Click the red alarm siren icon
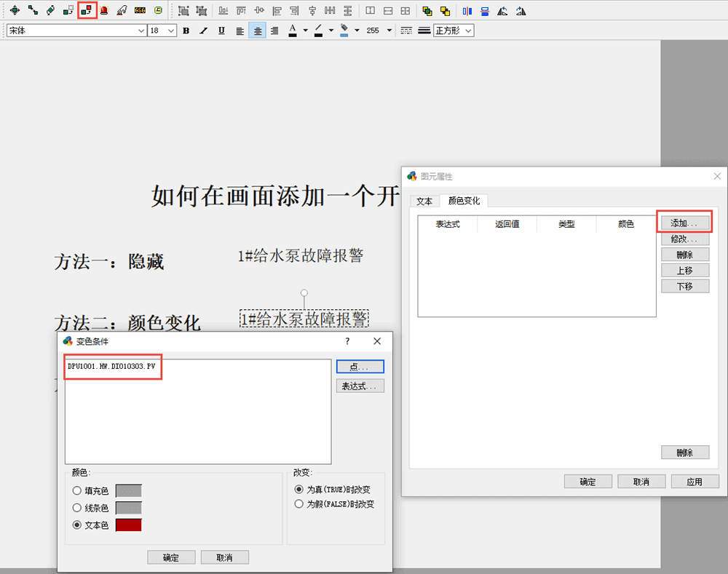Screen dimensions: 728x574 click(x=104, y=10)
